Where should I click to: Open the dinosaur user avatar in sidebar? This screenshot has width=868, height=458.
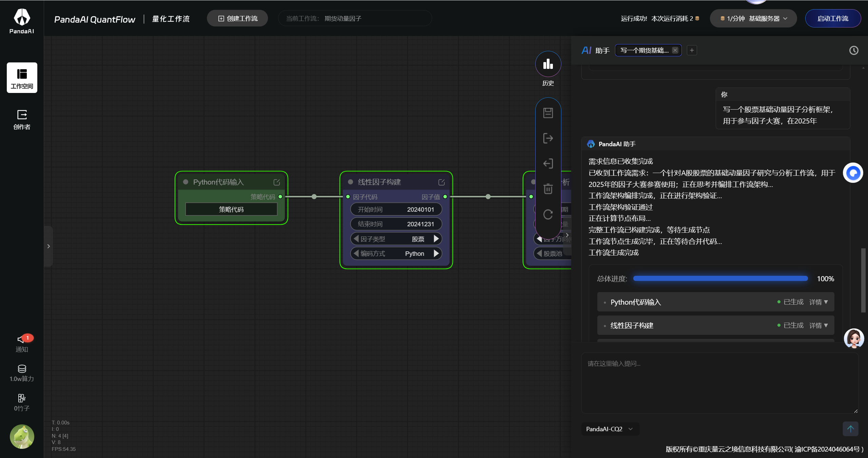(22, 437)
